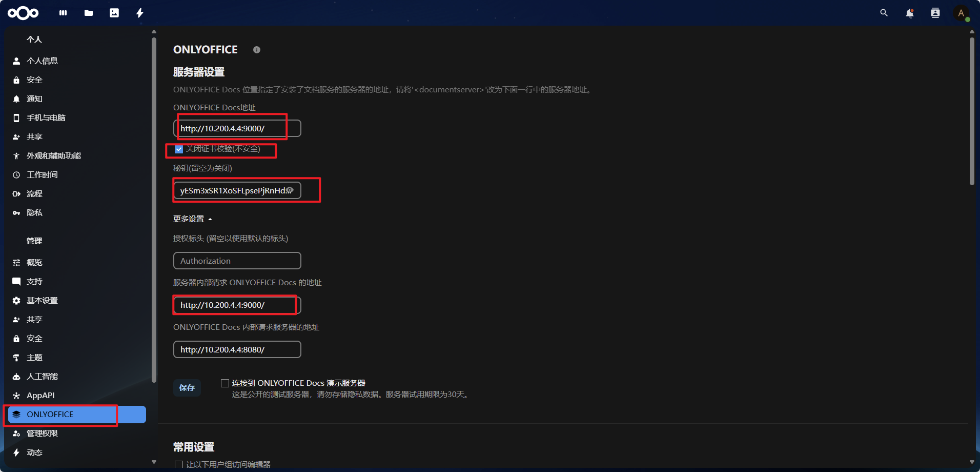Click the sidebar scroll-down arrow
Screen dimensions: 980x472
click(x=154, y=462)
